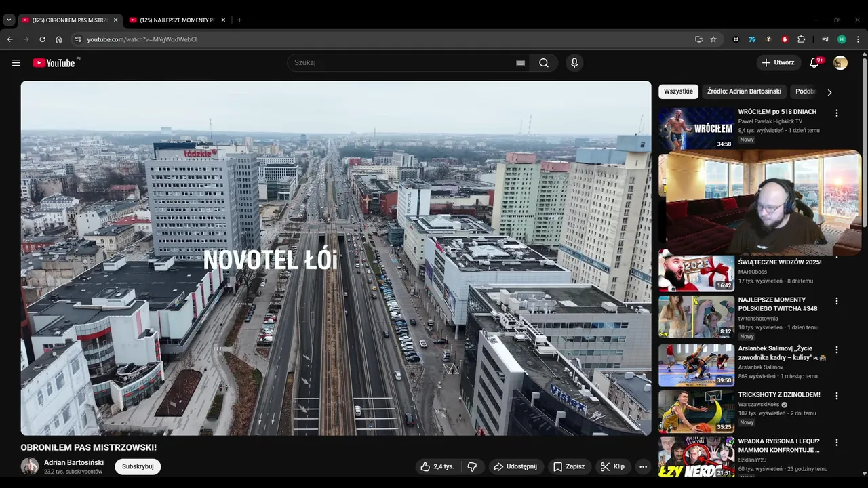Start voice search with the microphone
The image size is (868, 488).
(574, 62)
